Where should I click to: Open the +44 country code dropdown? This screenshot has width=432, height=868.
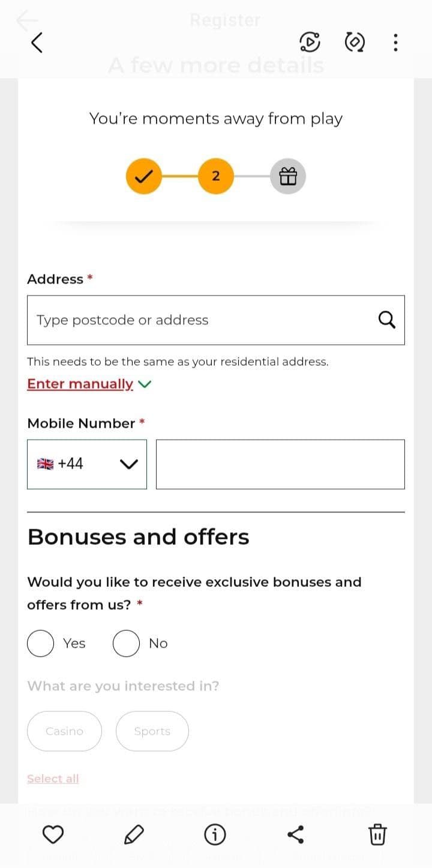[86, 464]
